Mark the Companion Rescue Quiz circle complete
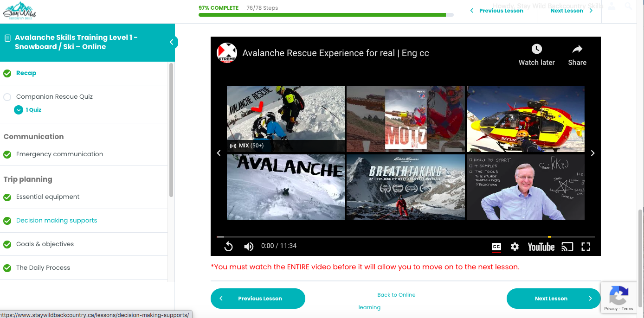Screen dimensions: 644x318 click(7, 97)
